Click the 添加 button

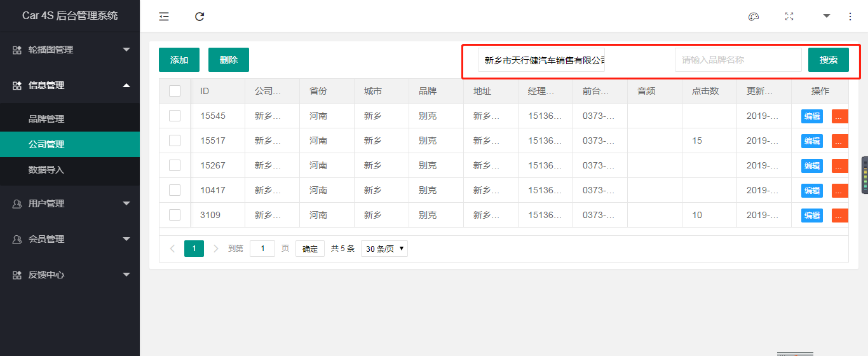pyautogui.click(x=179, y=60)
